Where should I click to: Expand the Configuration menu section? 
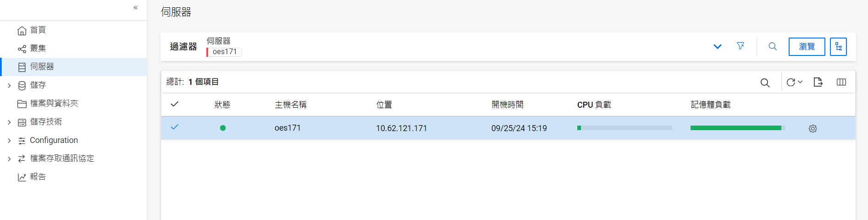9,140
